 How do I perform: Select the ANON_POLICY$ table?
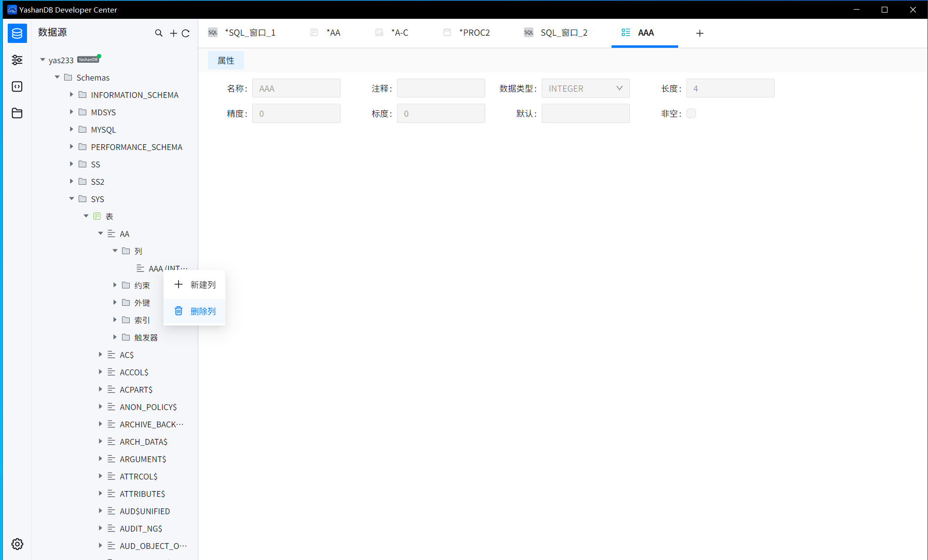[148, 407]
